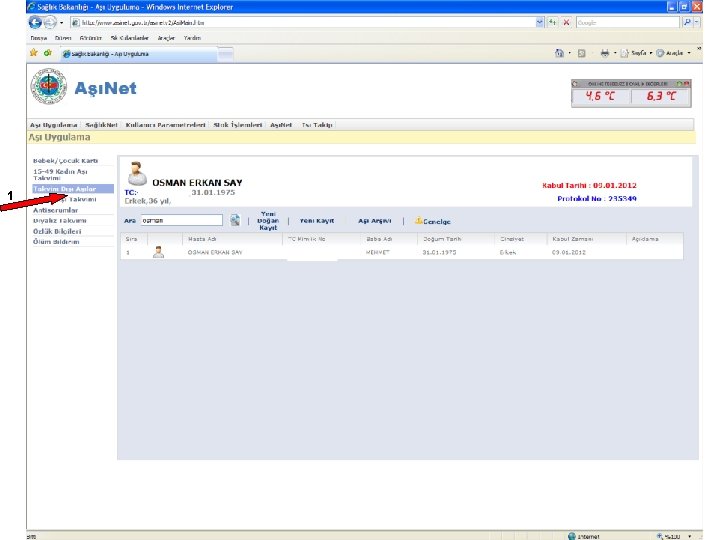
Task: Click the Ara search input field
Action: pyautogui.click(x=181, y=220)
